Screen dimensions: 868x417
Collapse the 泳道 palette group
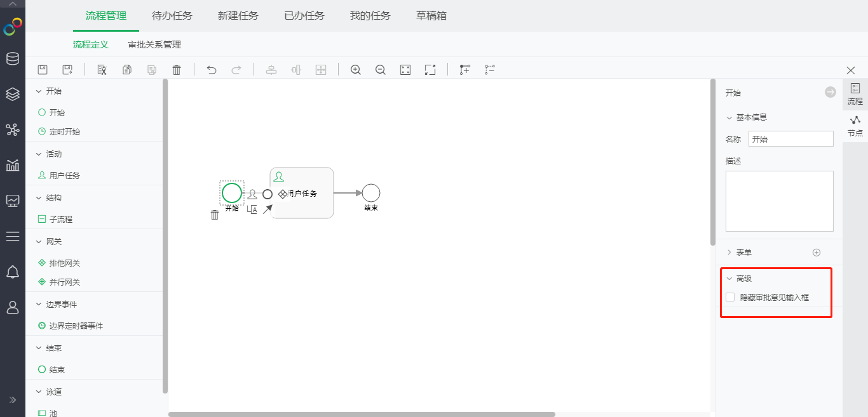point(39,392)
